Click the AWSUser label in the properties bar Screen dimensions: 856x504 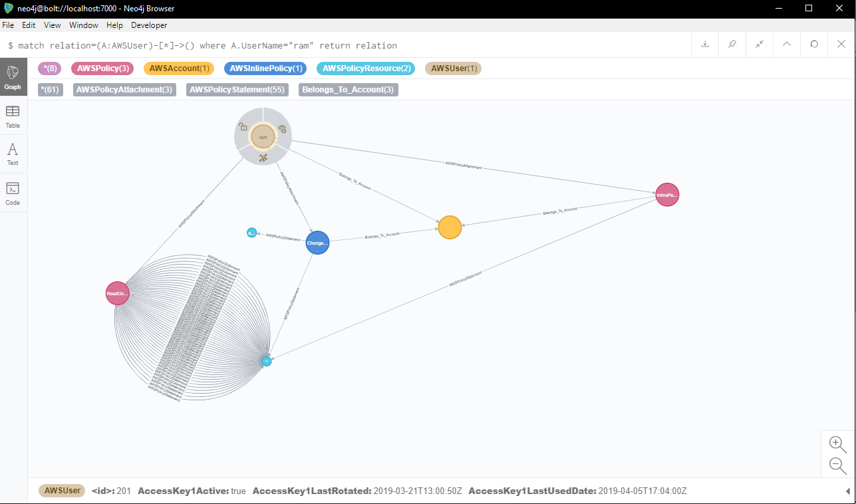click(x=63, y=491)
